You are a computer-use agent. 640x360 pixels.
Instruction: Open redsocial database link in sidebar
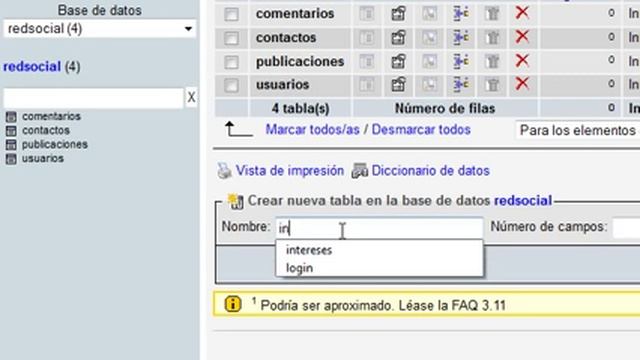click(32, 67)
